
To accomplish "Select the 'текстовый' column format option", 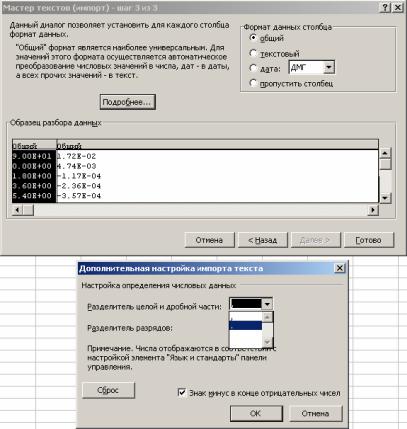I will 253,53.
